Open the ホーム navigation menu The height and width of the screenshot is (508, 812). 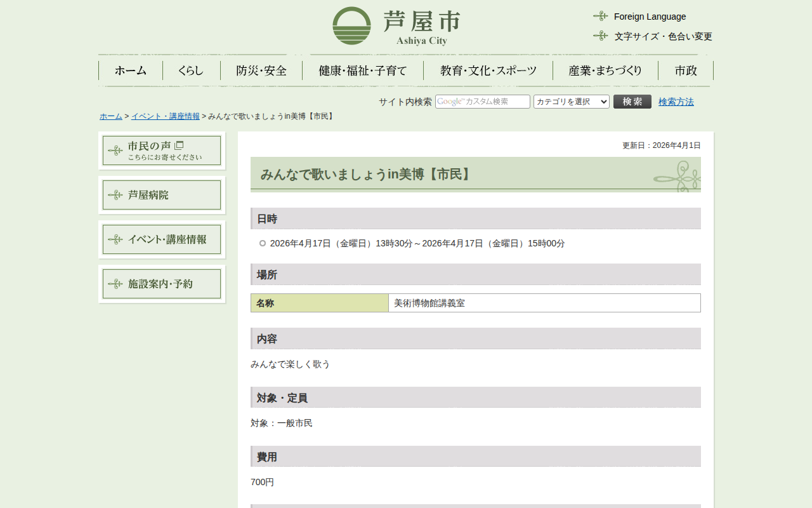[x=131, y=70]
